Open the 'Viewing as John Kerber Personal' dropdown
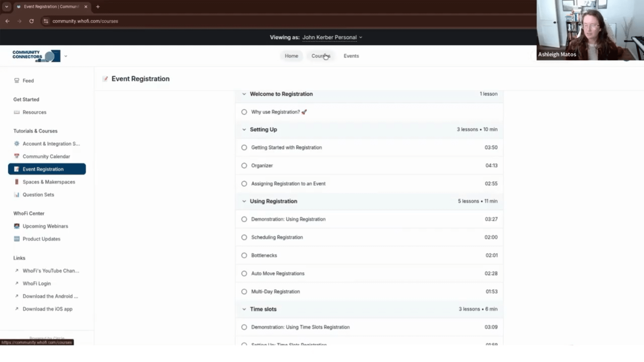The height and width of the screenshot is (362, 644). coord(332,38)
